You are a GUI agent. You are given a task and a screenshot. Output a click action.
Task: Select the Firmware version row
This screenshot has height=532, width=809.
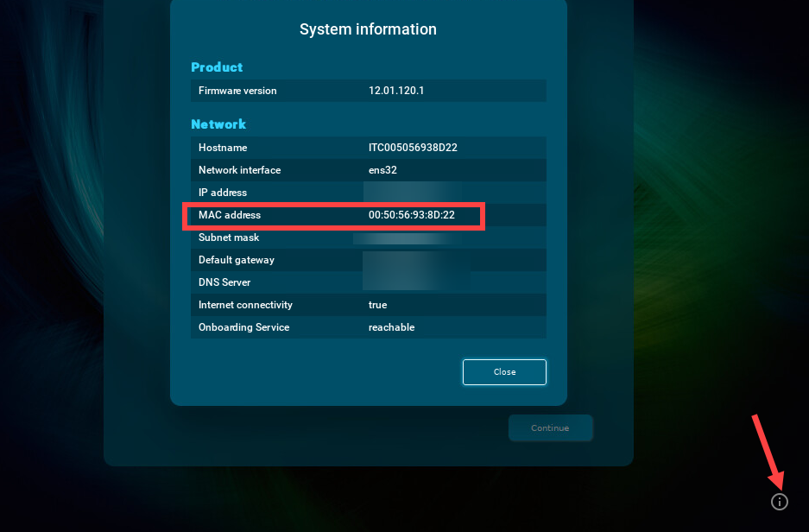pos(368,90)
